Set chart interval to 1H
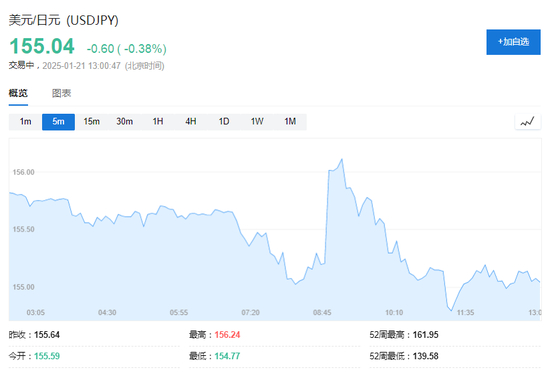This screenshot has height=376, width=550. pyautogui.click(x=158, y=122)
